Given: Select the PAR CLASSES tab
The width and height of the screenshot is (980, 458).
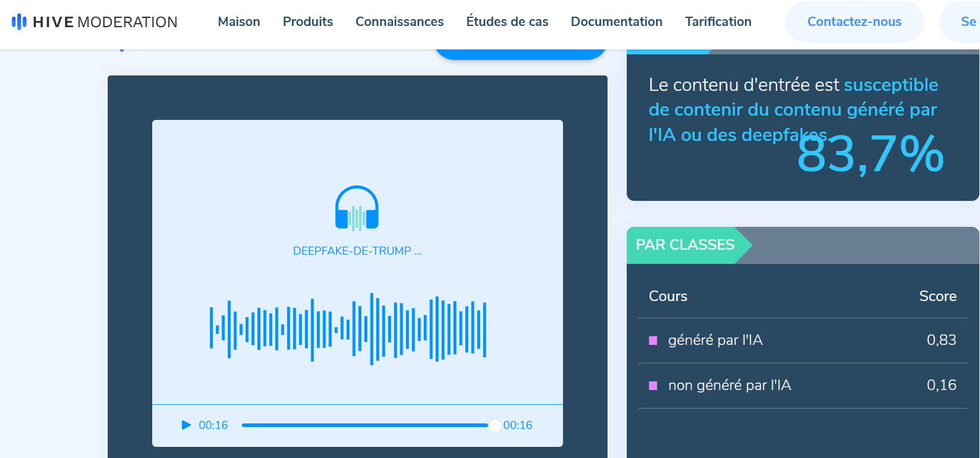Looking at the screenshot, I should tap(685, 245).
